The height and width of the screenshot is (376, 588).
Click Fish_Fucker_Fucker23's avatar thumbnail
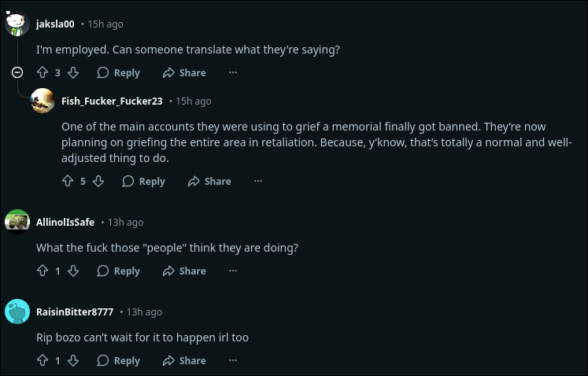[x=43, y=101]
